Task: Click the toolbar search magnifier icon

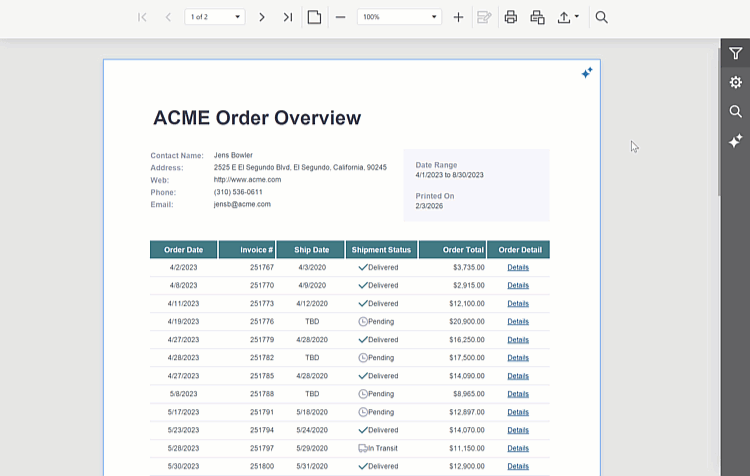Action: point(602,17)
